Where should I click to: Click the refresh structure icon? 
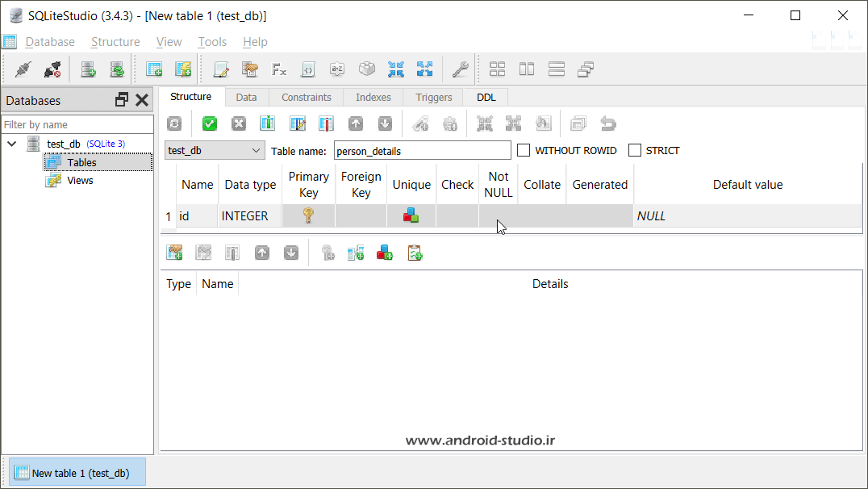click(x=174, y=123)
